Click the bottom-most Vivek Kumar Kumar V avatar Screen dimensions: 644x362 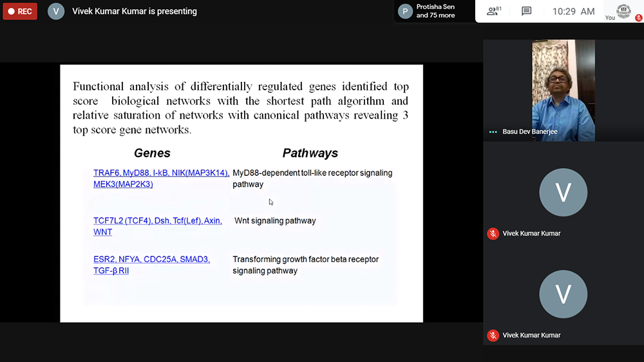pos(563,294)
